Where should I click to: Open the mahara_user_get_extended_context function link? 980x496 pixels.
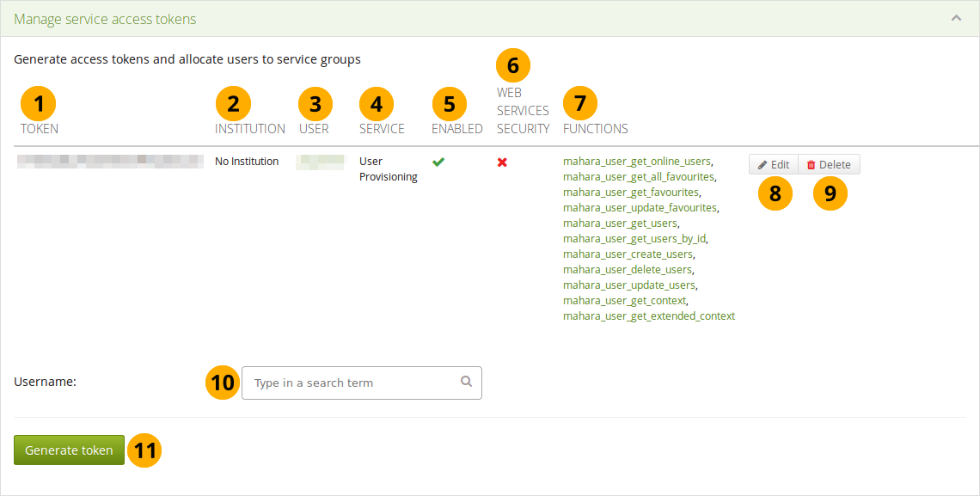[648, 315]
